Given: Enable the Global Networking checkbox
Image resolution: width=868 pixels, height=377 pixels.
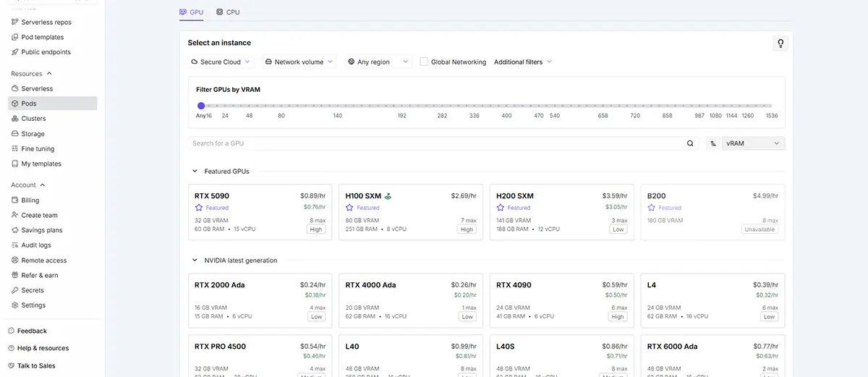Looking at the screenshot, I should click(425, 62).
